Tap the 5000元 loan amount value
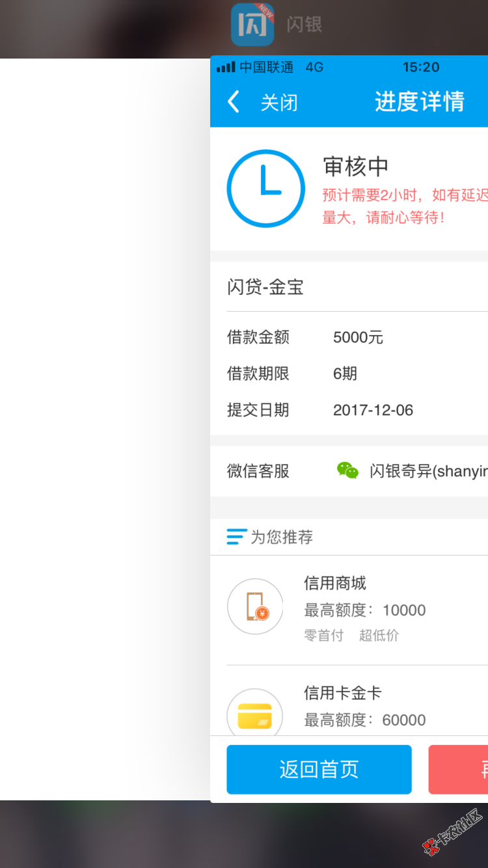 click(358, 337)
